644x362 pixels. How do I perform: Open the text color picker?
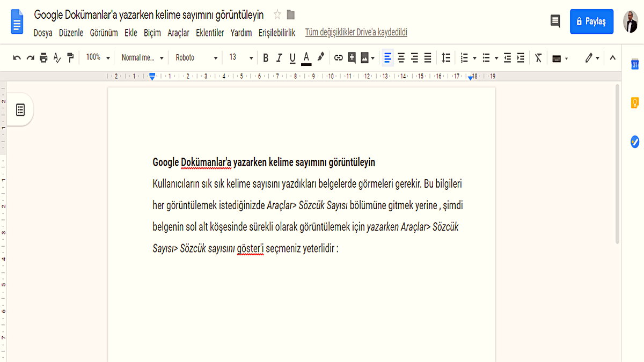coord(306,58)
